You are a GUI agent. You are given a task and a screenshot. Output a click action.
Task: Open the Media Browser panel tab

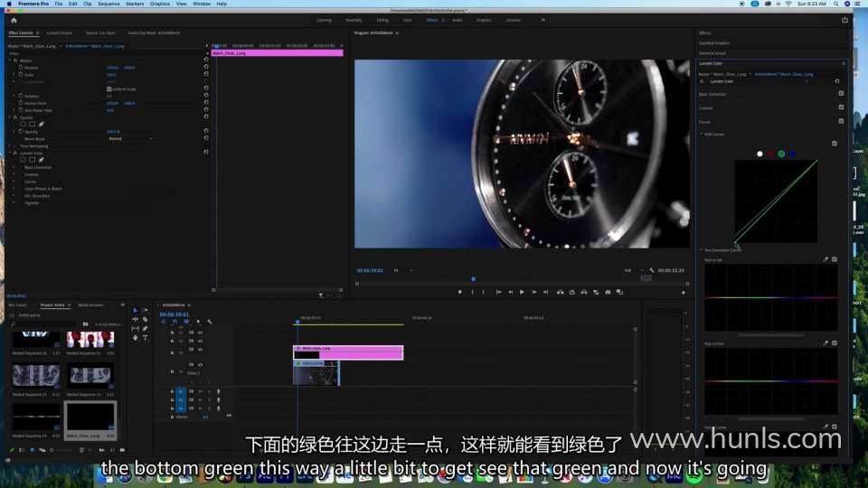90,305
